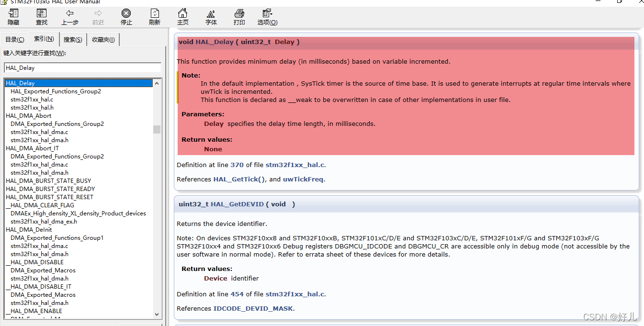
Task: Select __HAL_DMA_DISABLE_IT index entry
Action: pos(38,286)
